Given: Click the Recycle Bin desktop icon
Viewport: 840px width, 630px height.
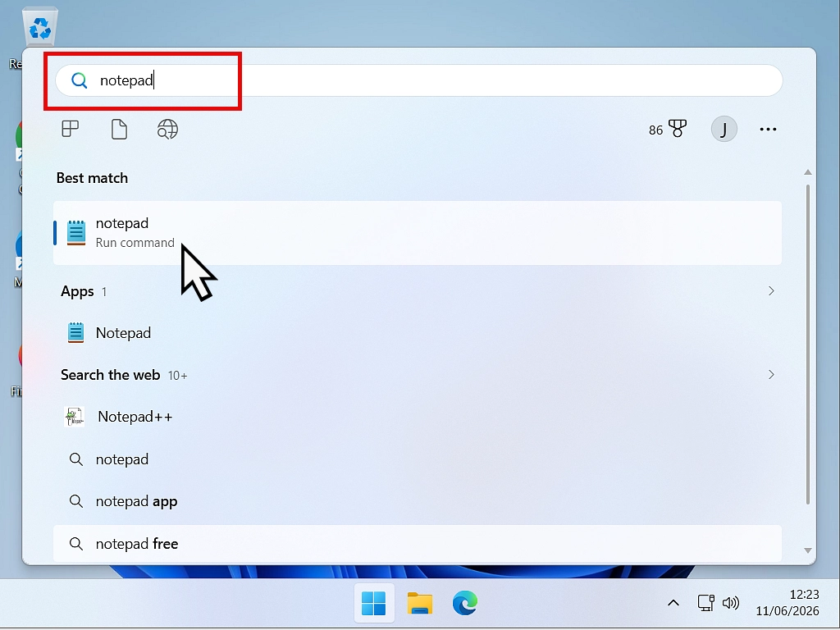Looking at the screenshot, I should point(39,28).
